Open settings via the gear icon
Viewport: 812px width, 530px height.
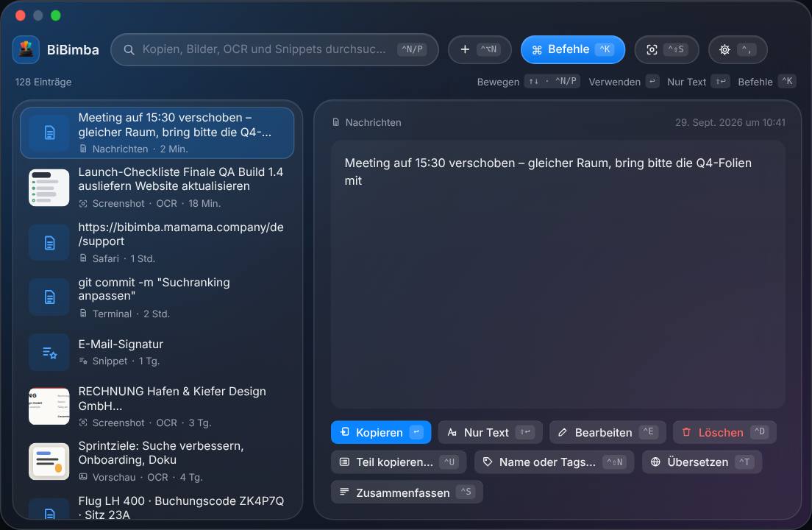click(x=738, y=50)
